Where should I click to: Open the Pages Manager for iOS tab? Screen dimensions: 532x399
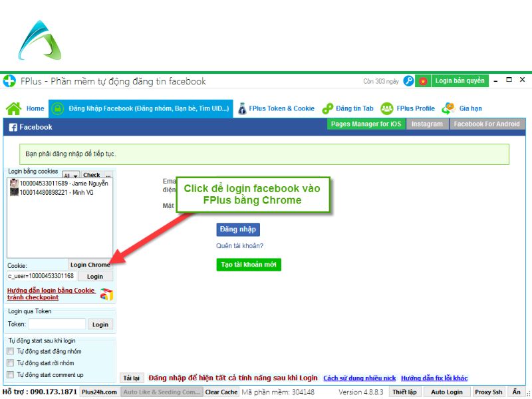(x=367, y=124)
